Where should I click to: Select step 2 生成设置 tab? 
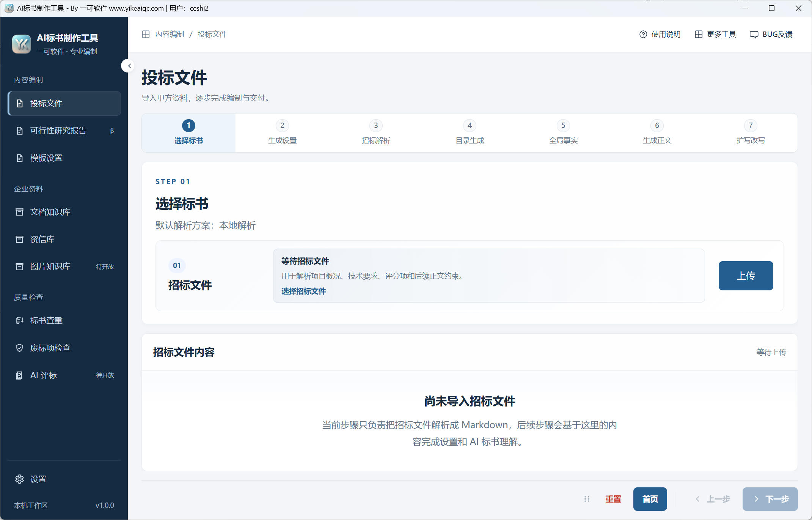click(x=282, y=133)
